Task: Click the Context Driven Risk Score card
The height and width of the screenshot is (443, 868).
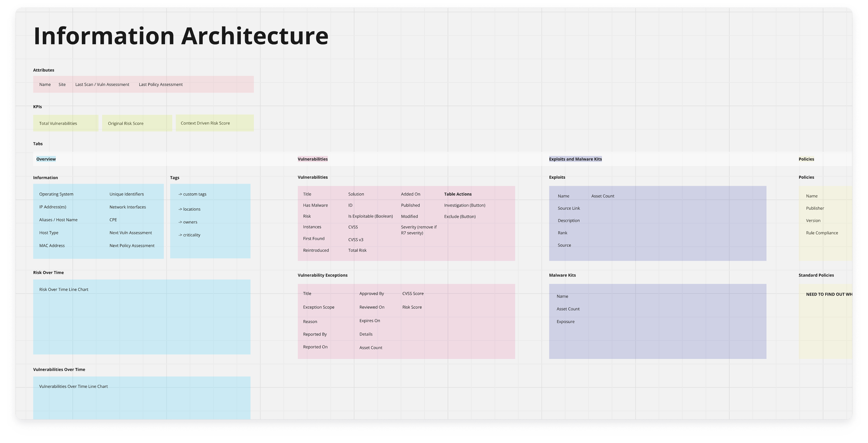Action: 214,123
